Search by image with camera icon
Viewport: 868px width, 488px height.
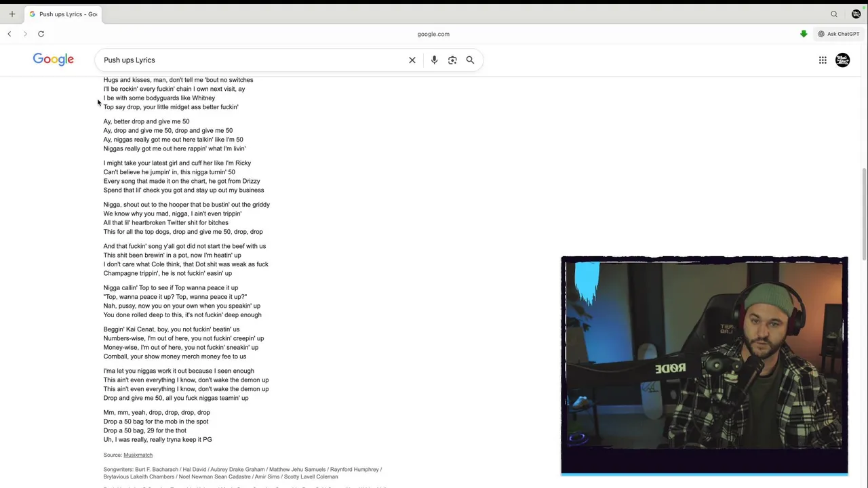(x=452, y=60)
